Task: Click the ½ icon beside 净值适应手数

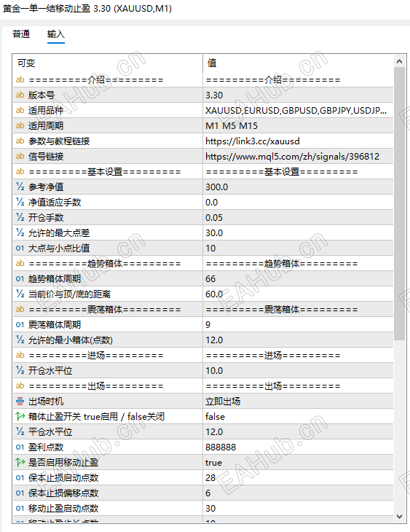Action: coord(20,202)
